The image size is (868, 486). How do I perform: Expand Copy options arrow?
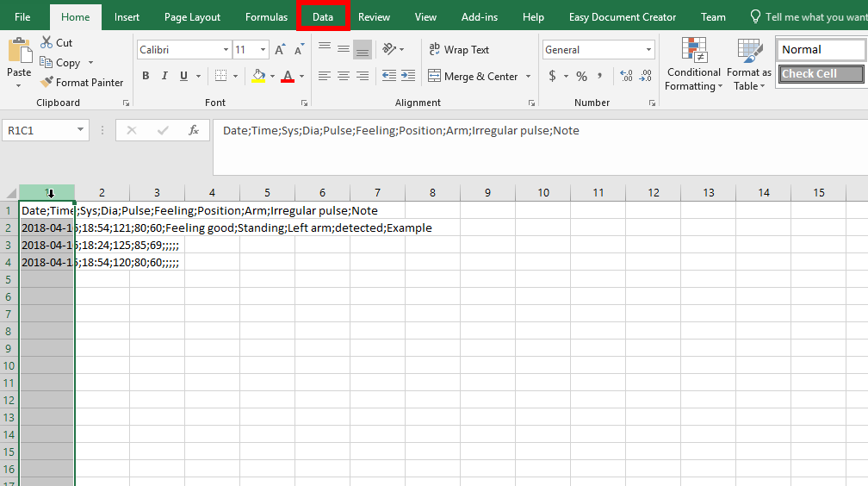pyautogui.click(x=90, y=63)
